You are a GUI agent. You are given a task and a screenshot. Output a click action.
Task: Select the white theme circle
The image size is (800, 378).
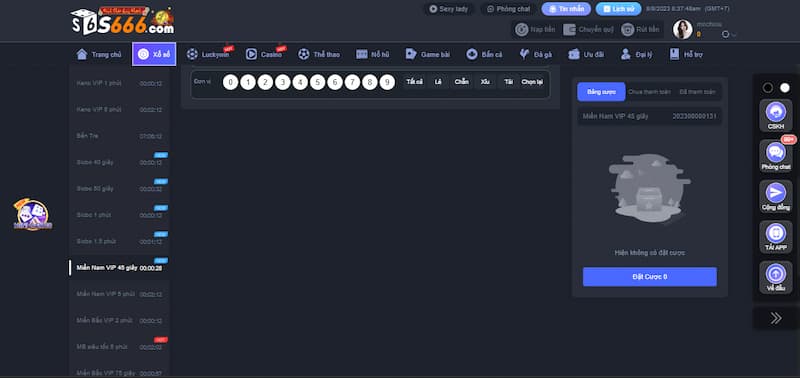785,88
